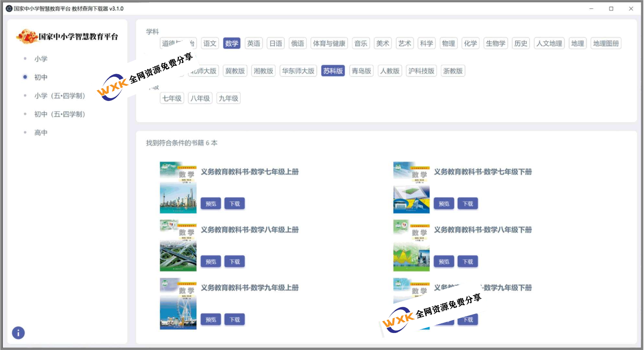This screenshot has width=644, height=350.
Task: Open the info icon in the sidebar
Action: [18, 333]
